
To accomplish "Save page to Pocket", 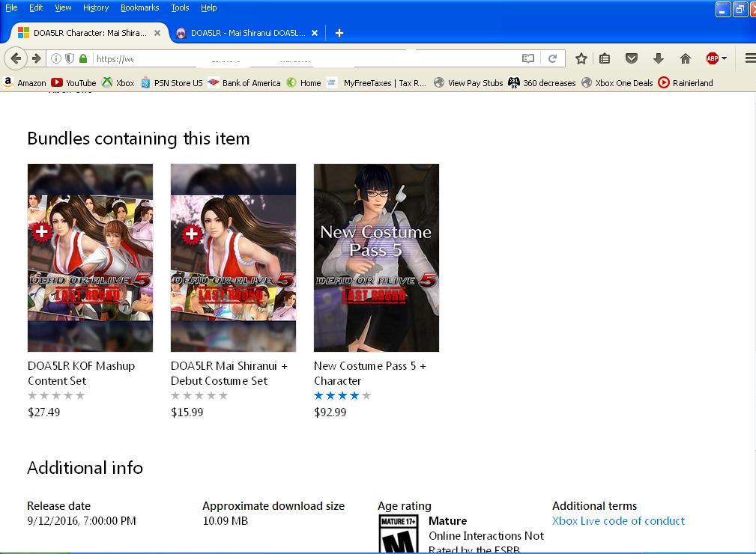I will pos(631,59).
